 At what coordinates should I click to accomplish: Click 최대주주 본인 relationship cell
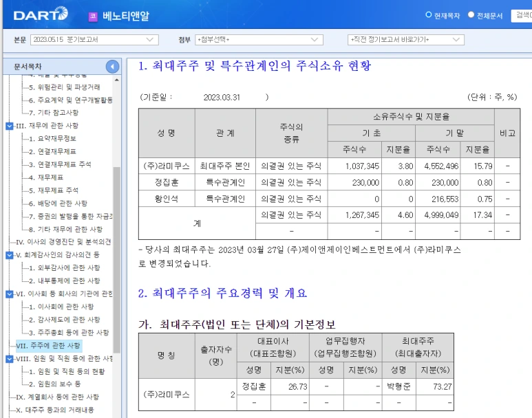[x=225, y=166]
